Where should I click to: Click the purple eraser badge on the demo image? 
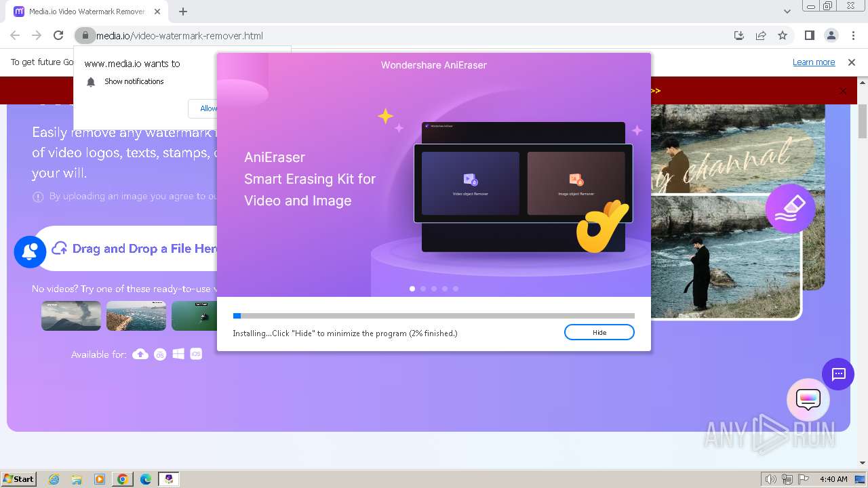click(790, 208)
